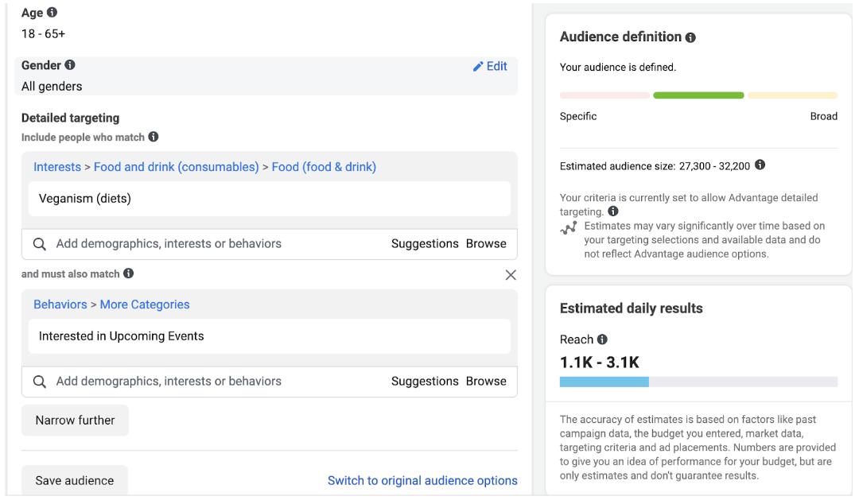Remove the must also match section

511,275
